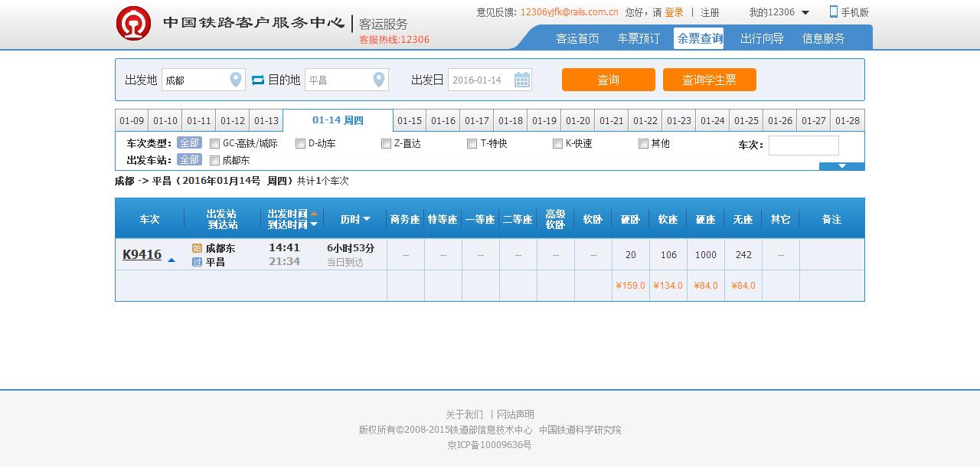The height and width of the screenshot is (468, 980).
Task: Expand the filter panel arrow
Action: tap(841, 166)
